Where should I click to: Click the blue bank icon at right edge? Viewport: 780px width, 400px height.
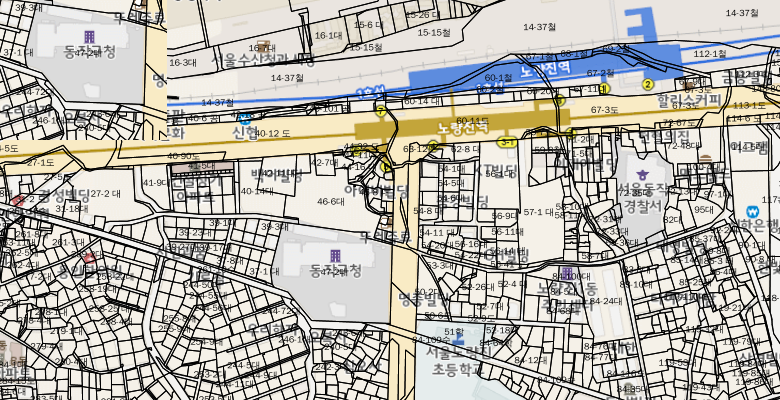(x=752, y=212)
